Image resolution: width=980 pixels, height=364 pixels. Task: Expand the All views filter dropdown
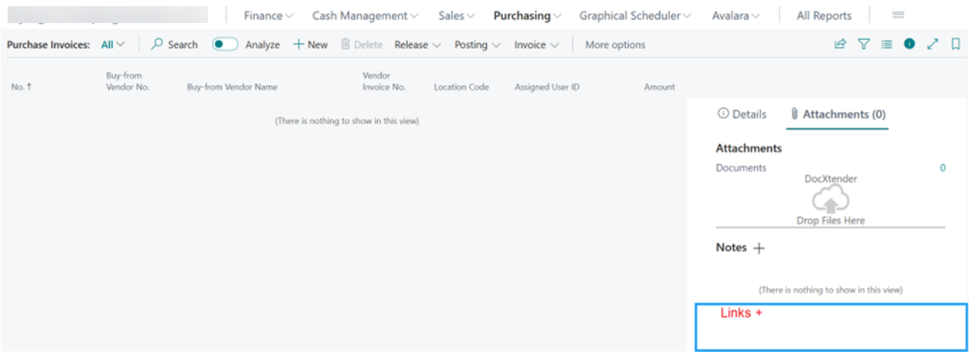(x=113, y=45)
